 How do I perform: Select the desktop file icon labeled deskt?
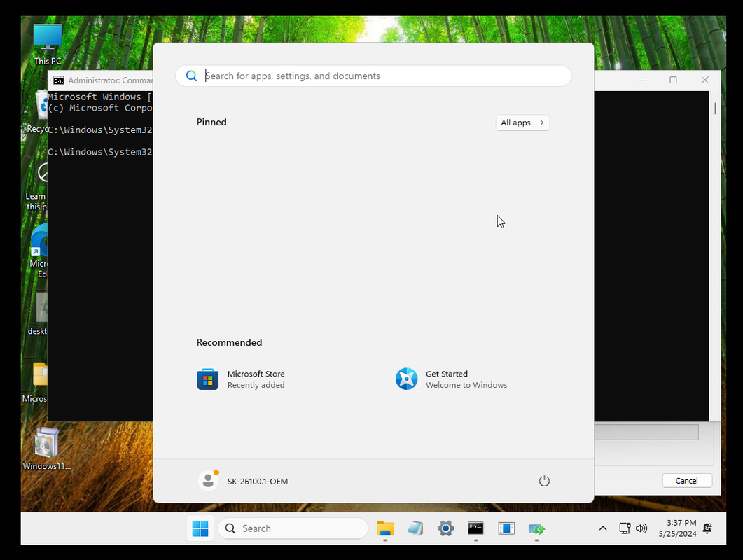[38, 314]
